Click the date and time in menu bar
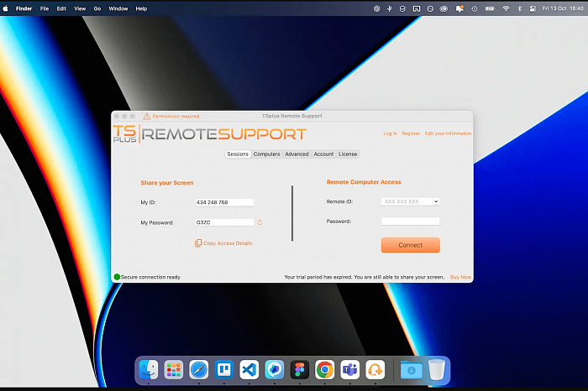 [563, 8]
